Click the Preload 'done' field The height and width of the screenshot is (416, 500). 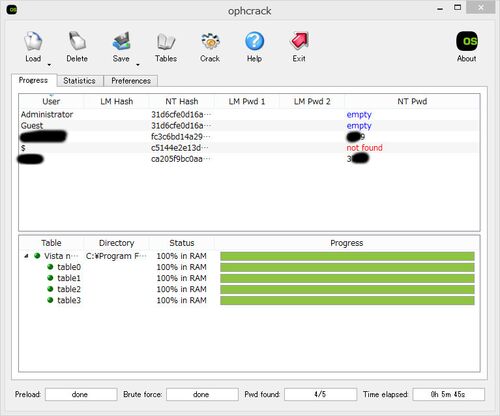click(x=81, y=394)
